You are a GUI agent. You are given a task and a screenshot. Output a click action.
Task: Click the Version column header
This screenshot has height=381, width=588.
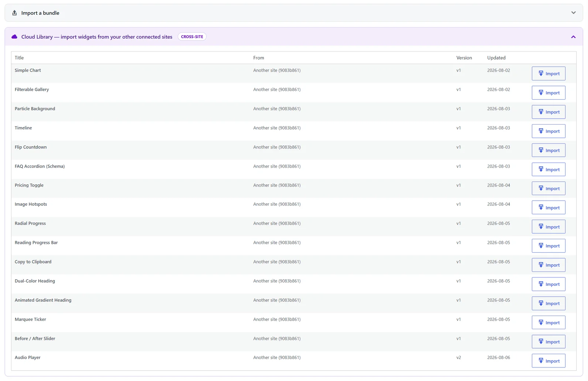pyautogui.click(x=464, y=58)
